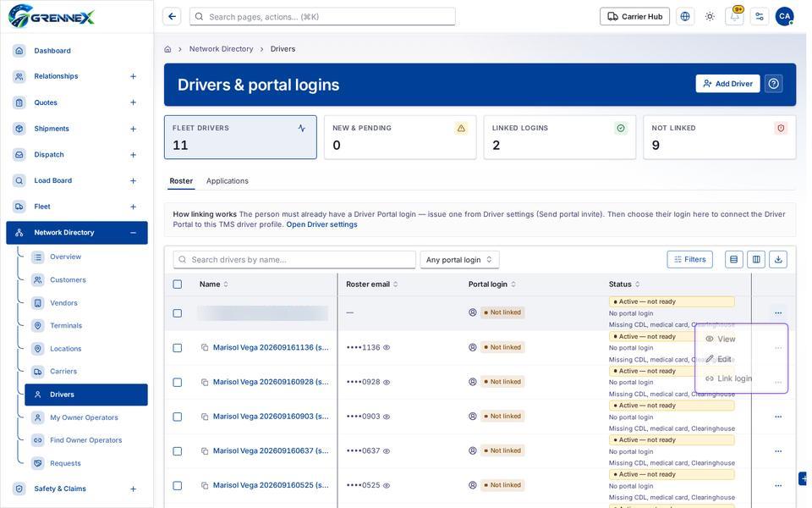Open the Filters button

click(x=690, y=260)
